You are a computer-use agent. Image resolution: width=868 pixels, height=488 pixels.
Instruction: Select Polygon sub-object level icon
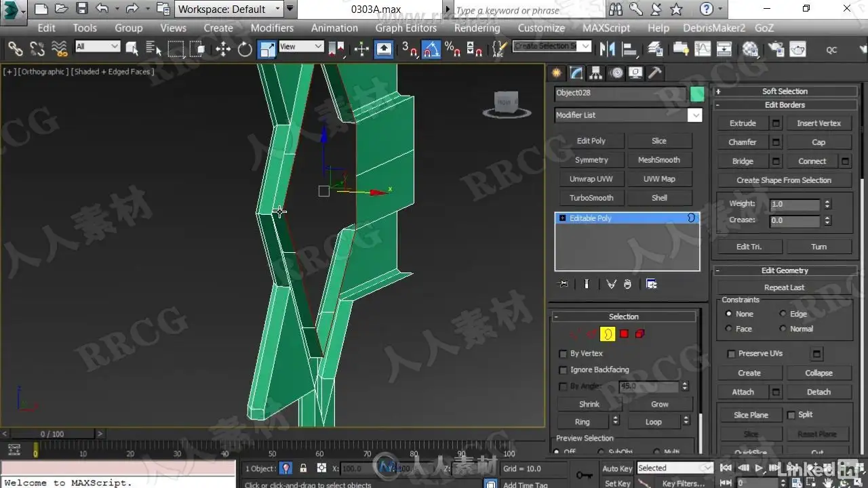624,333
